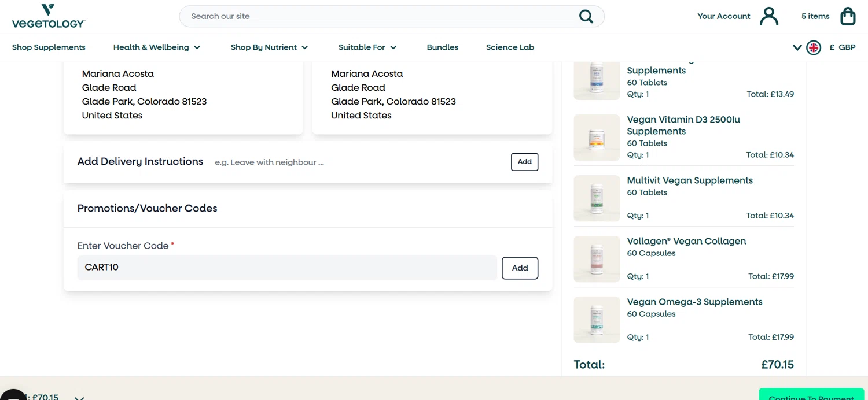Click the Total: £13.49 line
This screenshot has height=400, width=868.
click(770, 94)
